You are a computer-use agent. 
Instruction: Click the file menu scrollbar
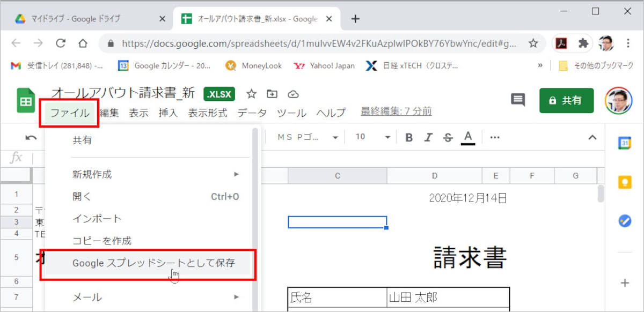pyautogui.click(x=254, y=220)
